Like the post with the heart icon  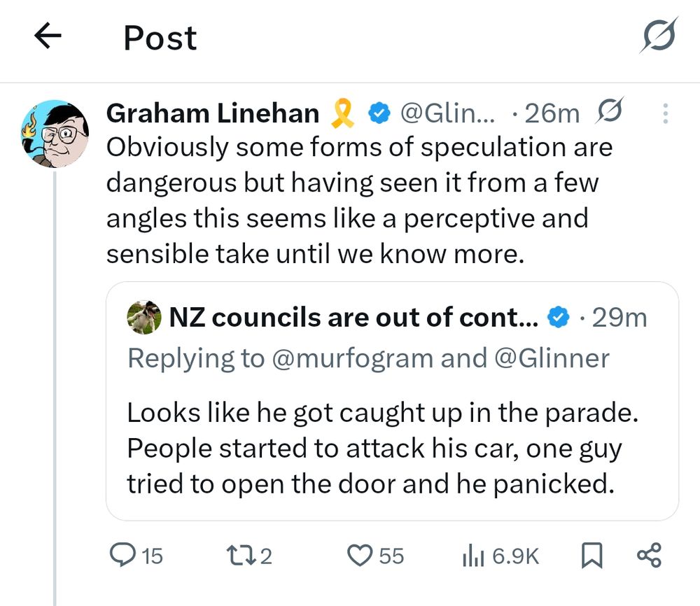tap(360, 556)
